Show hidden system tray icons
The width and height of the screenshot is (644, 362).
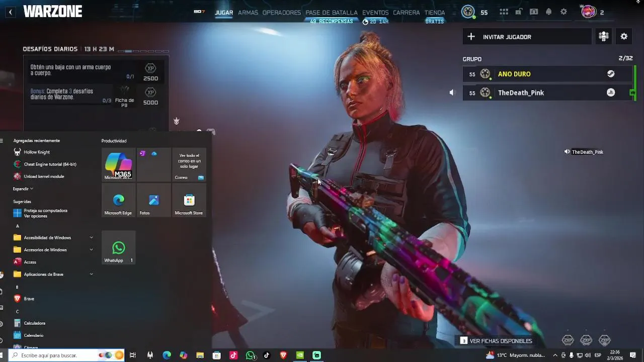click(x=554, y=355)
